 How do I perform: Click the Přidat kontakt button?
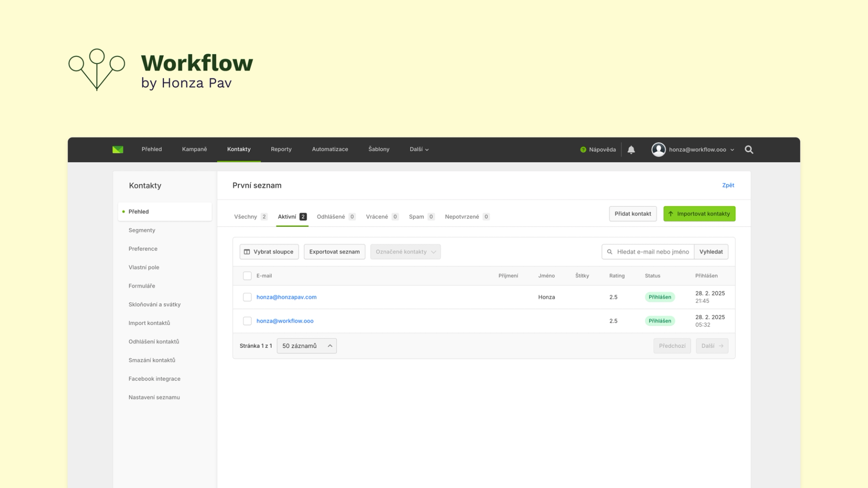[632, 214]
